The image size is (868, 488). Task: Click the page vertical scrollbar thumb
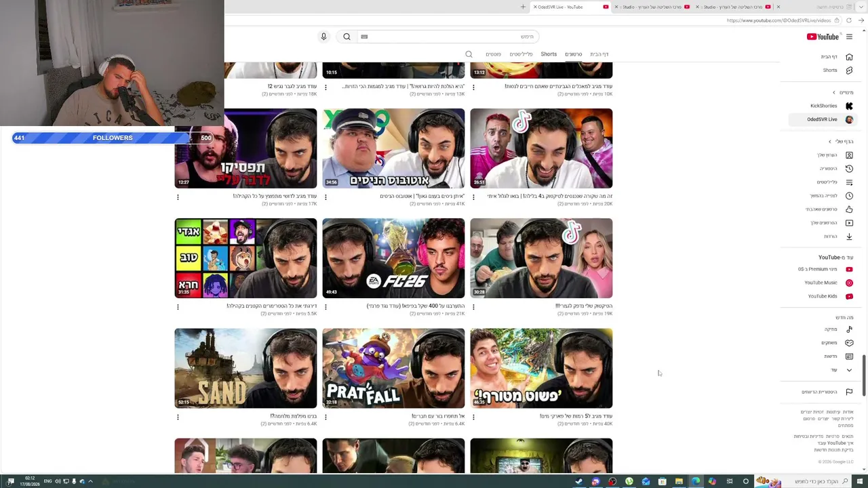[863, 375]
